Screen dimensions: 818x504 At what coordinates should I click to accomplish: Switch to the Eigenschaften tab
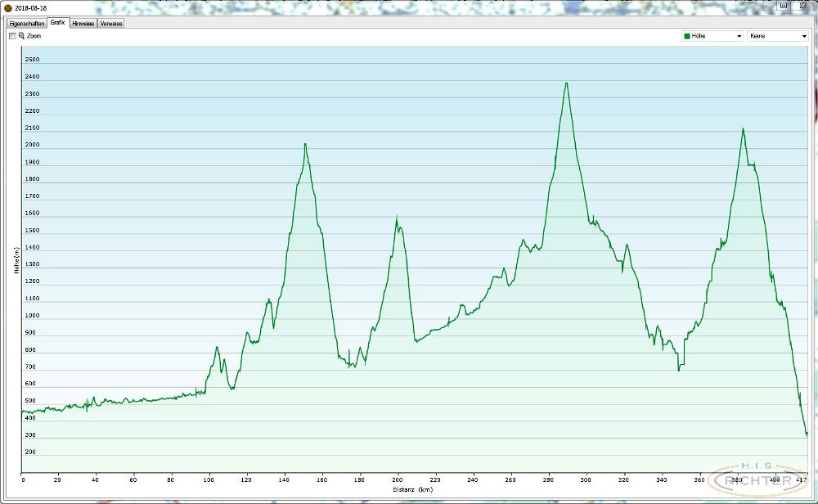tap(26, 24)
